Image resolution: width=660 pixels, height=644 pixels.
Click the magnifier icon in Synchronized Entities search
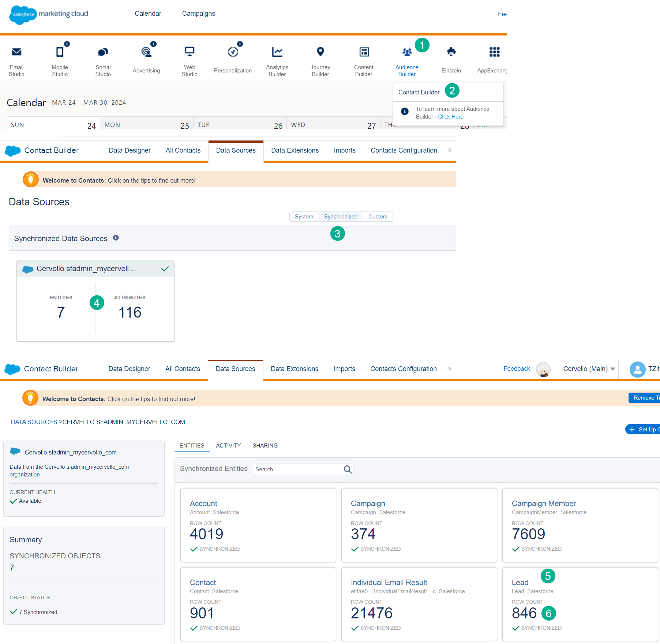[347, 469]
